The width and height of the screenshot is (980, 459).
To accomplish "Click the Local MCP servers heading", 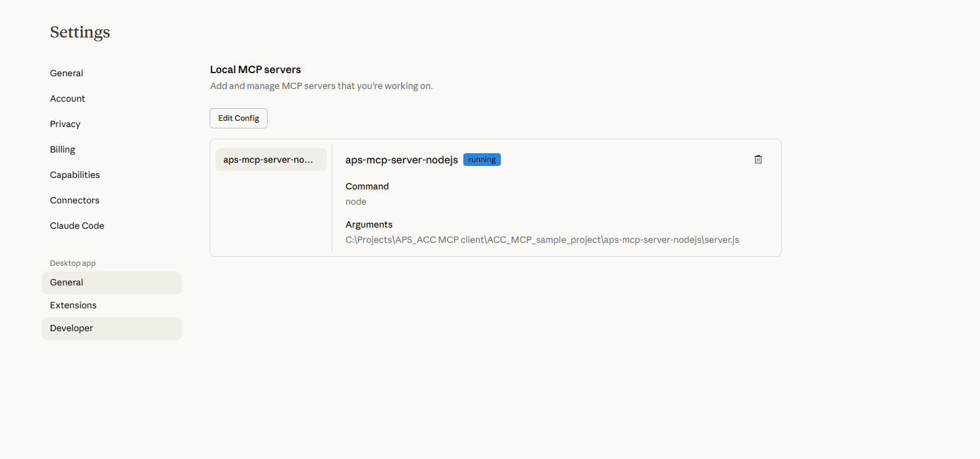I will (255, 69).
